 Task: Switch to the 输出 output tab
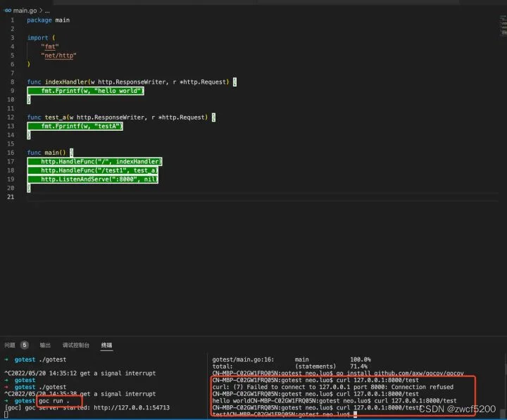coord(45,345)
